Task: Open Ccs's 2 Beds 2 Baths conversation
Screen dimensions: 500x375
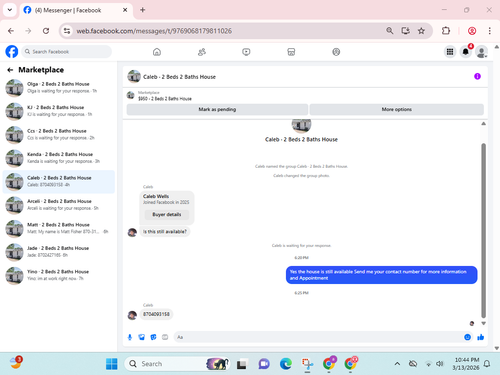Action: pyautogui.click(x=59, y=135)
